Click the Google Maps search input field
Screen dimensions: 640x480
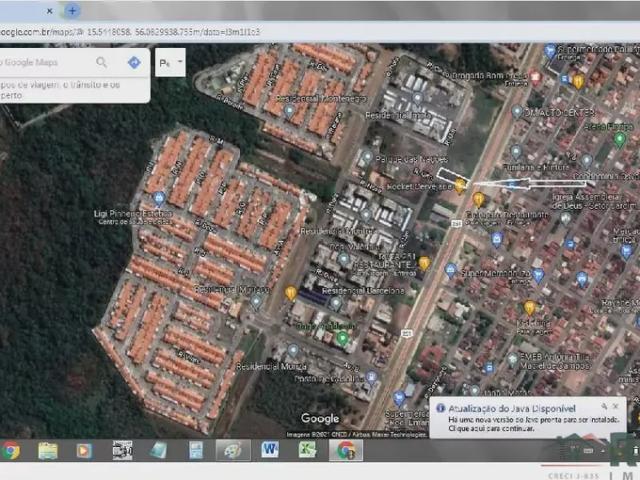coord(45,62)
